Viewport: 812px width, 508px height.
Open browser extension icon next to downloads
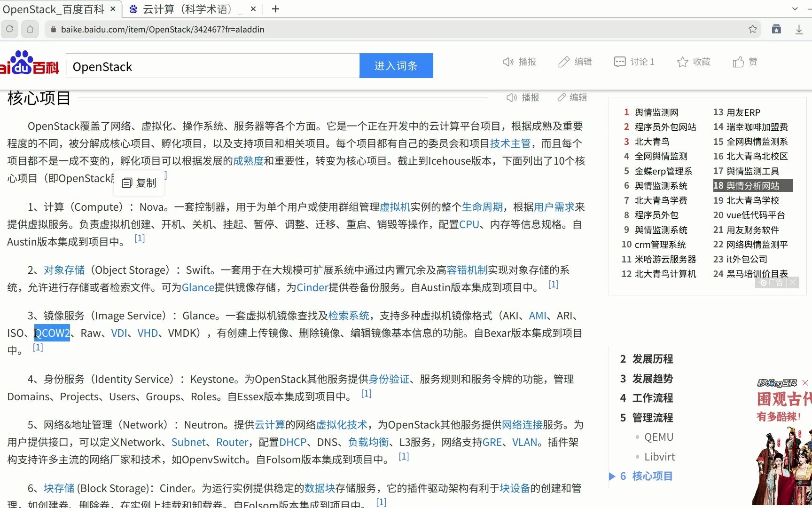click(776, 29)
